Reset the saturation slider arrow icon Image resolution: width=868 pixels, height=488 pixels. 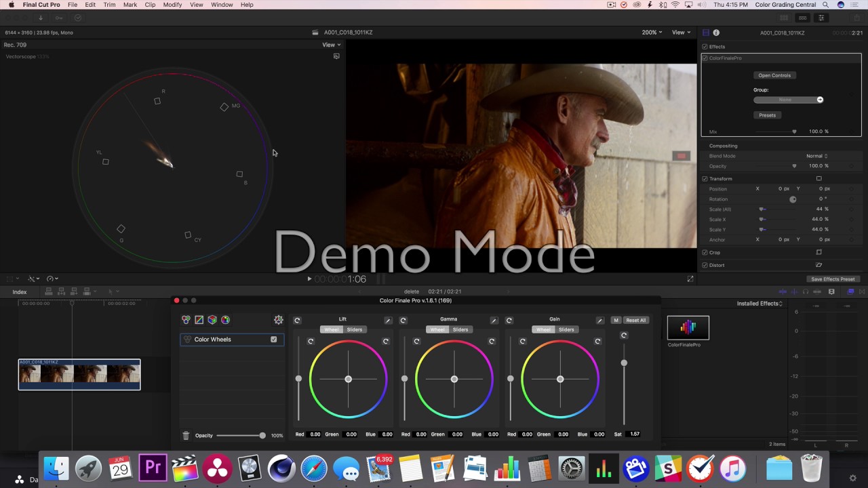pyautogui.click(x=624, y=335)
